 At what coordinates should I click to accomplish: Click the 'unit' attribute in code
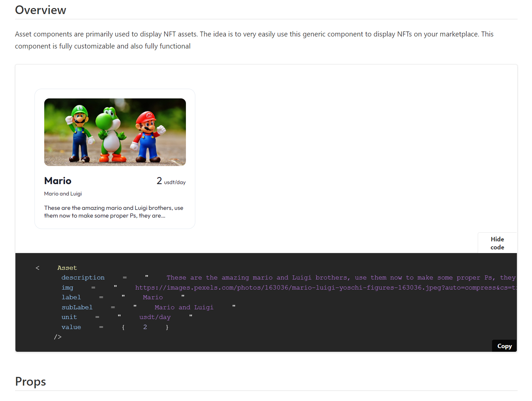(69, 317)
